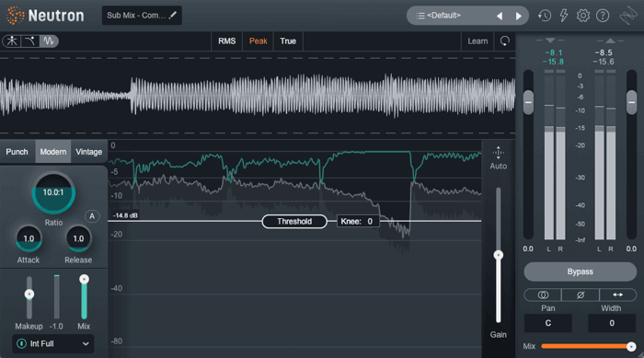Viewport: 644px width, 358px height.
Task: Select Peak level detection mode
Action: (x=258, y=41)
